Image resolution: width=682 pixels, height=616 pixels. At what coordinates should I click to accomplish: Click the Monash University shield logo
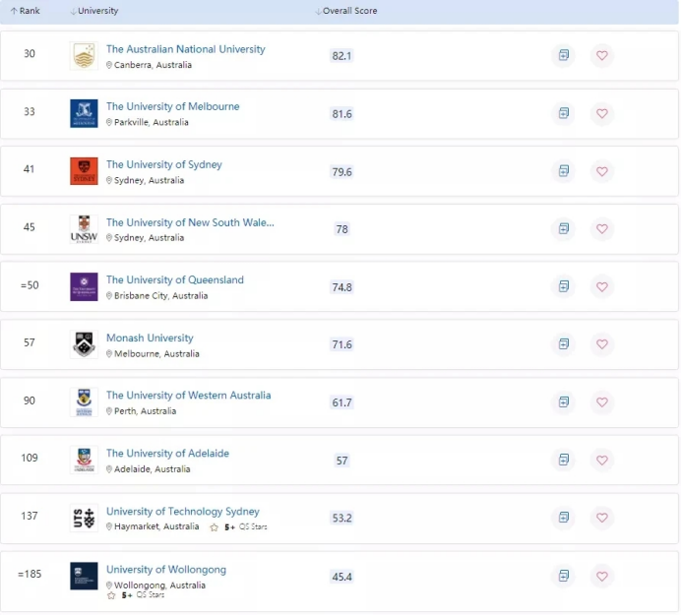[x=84, y=344]
